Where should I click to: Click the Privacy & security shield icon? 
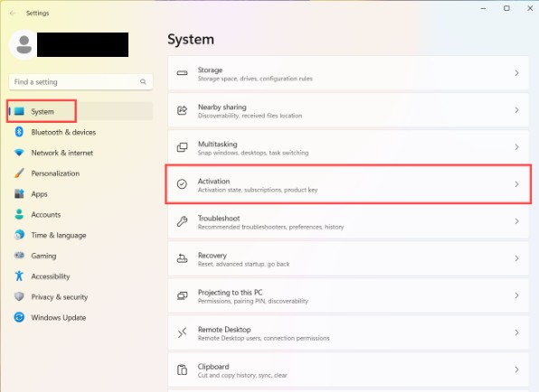point(19,296)
